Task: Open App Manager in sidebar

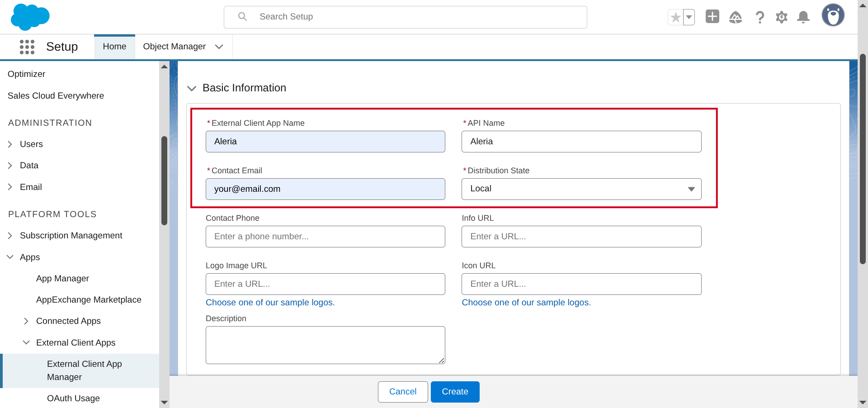Action: pos(62,279)
